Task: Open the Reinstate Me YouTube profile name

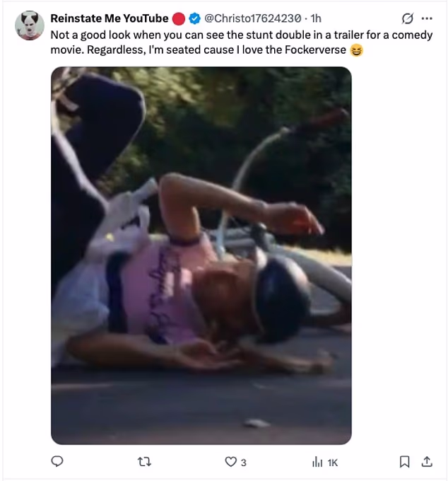Action: pos(110,18)
